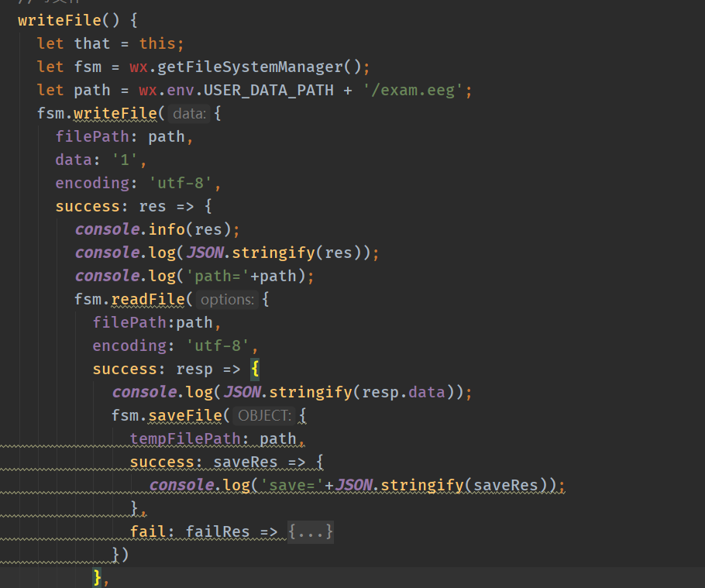Click underlined saveFile method
Image resolution: width=705 pixels, height=588 pixels.
(x=185, y=416)
